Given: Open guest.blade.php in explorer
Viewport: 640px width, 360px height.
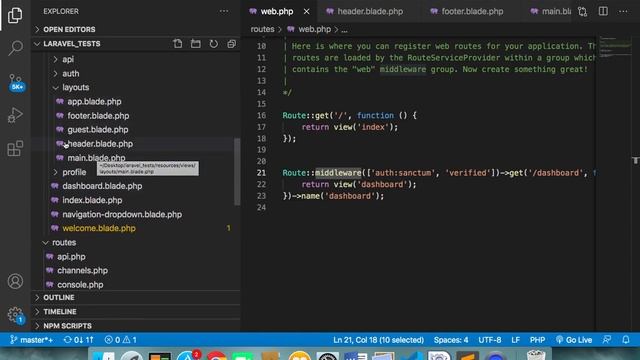Looking at the screenshot, I should (135, 130).
